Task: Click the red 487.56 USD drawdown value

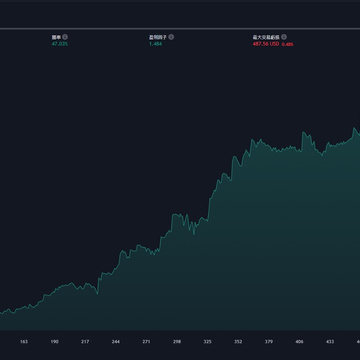Action: click(266, 44)
